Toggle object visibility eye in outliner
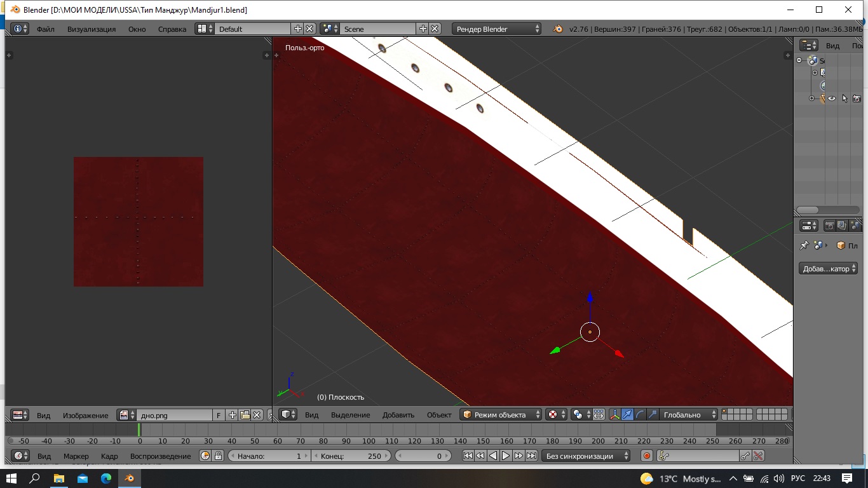The height and width of the screenshot is (488, 868). (831, 98)
